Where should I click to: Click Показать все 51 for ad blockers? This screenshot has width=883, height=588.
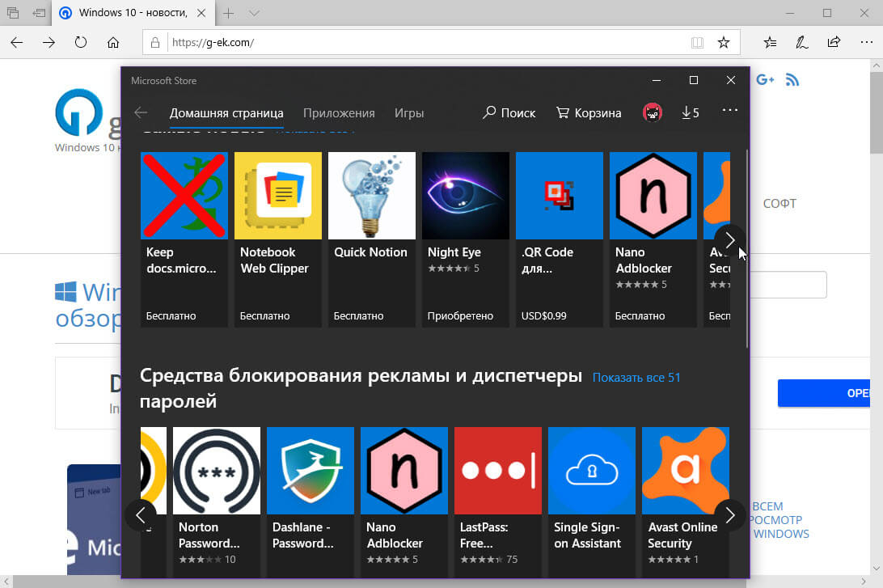pos(636,378)
